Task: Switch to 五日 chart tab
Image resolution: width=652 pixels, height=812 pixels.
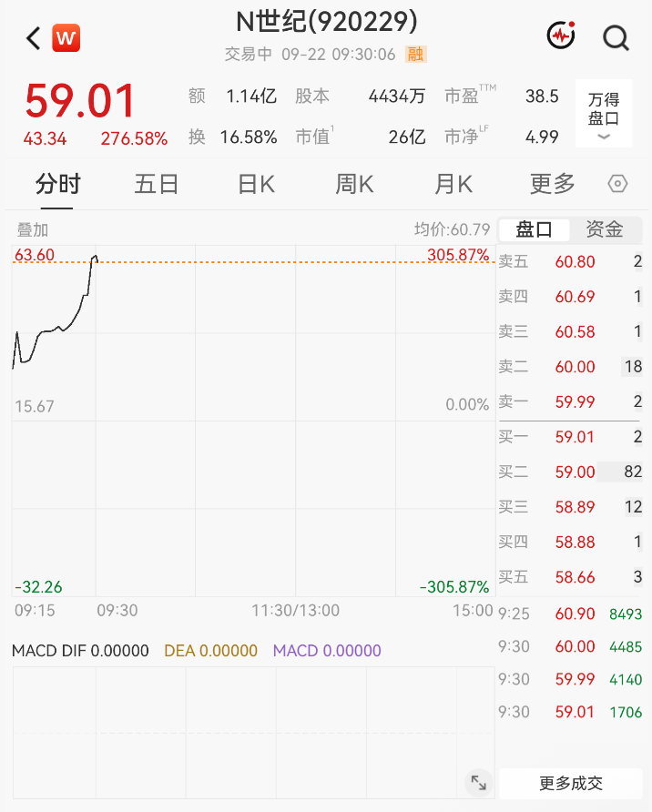Action: coord(157,184)
